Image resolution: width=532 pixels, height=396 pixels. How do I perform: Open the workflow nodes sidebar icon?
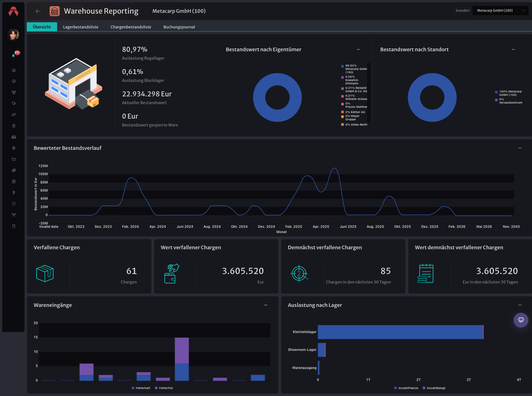click(14, 215)
